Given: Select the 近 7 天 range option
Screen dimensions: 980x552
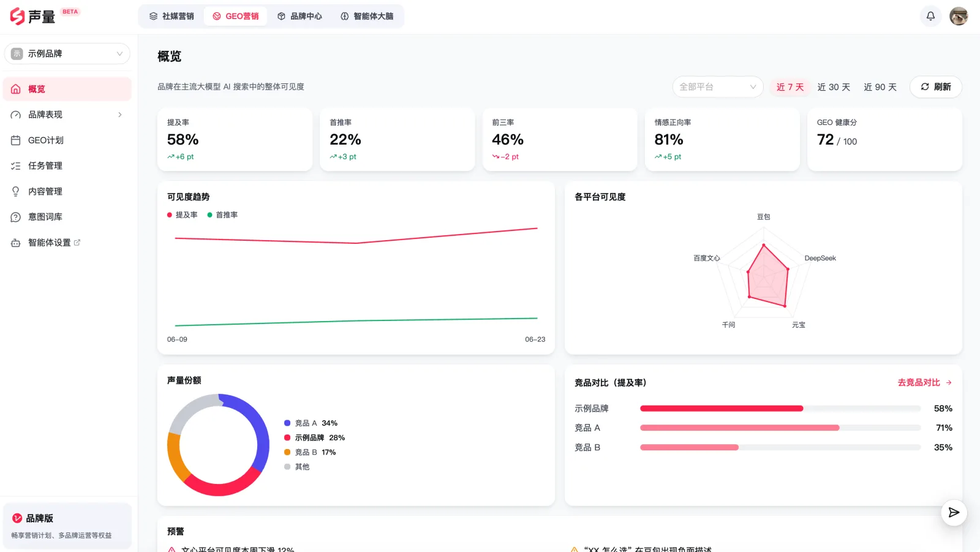Looking at the screenshot, I should pyautogui.click(x=790, y=87).
